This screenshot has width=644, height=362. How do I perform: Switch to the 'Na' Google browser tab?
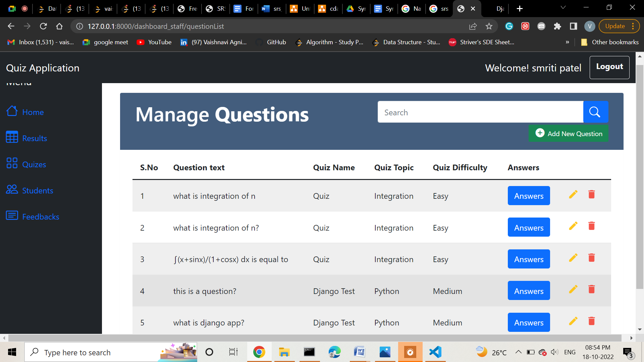(x=412, y=9)
